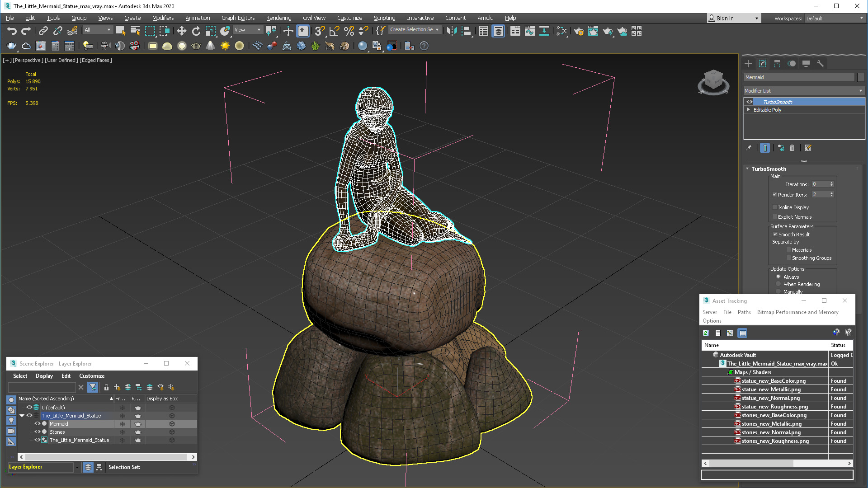Open the selection filter All dropdown

point(98,30)
